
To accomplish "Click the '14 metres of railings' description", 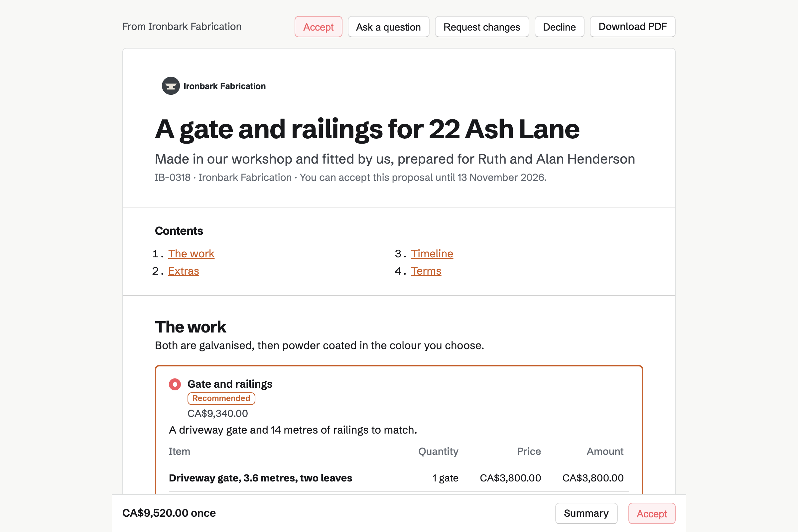I will (293, 430).
